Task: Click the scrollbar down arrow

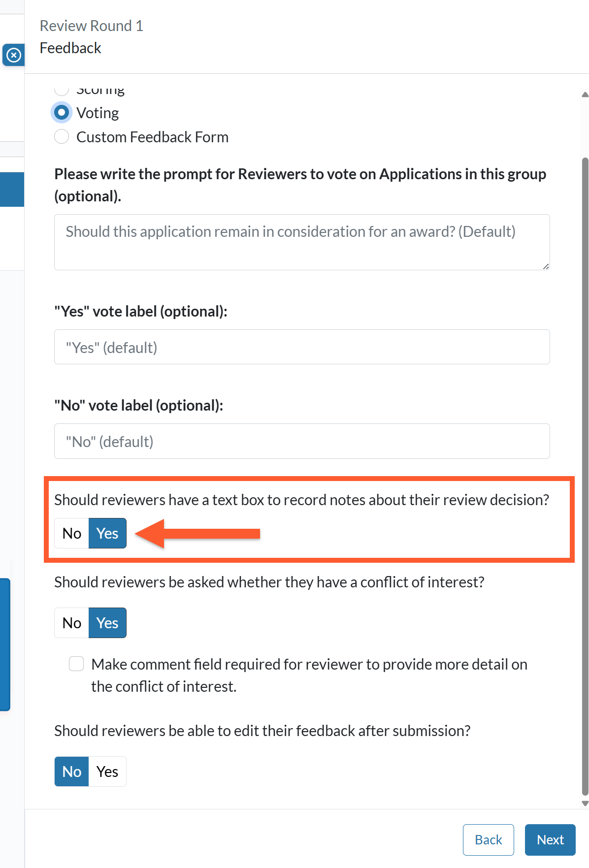Action: [585, 803]
